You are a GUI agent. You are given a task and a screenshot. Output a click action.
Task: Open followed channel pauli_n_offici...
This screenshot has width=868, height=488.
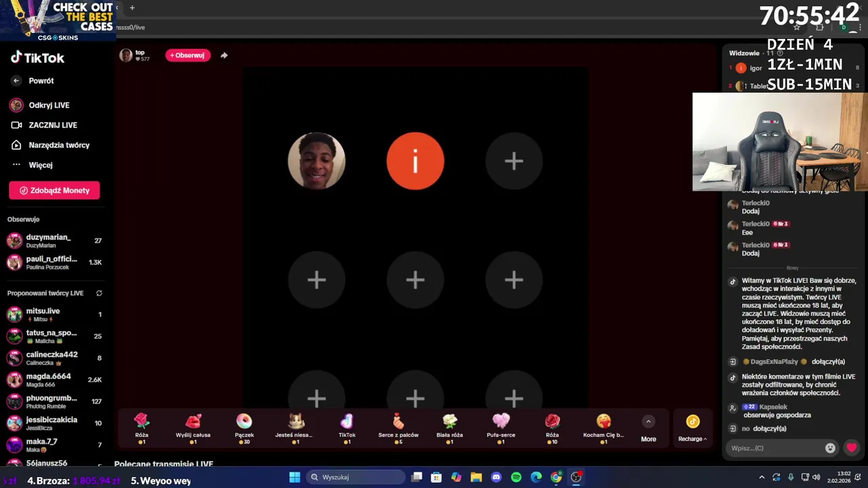pyautogui.click(x=54, y=262)
